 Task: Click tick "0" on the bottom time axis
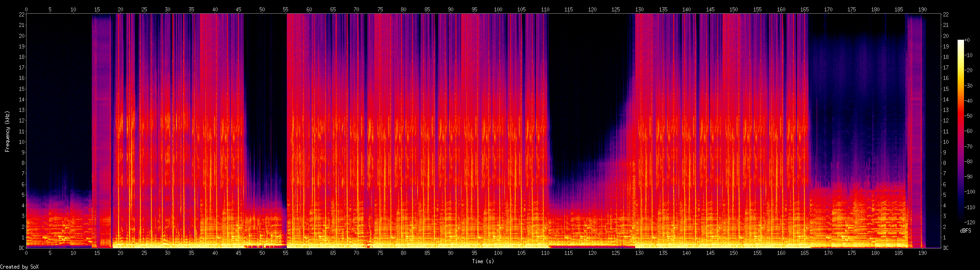click(26, 253)
